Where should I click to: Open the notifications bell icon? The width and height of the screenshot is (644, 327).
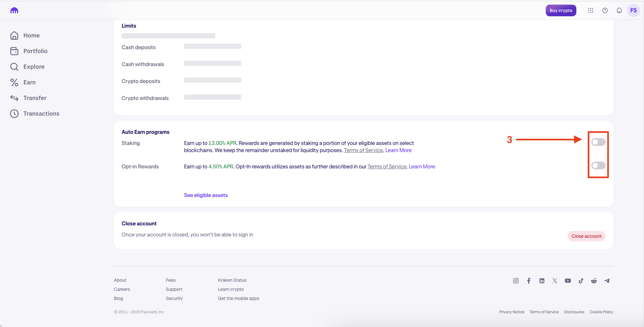click(x=619, y=10)
